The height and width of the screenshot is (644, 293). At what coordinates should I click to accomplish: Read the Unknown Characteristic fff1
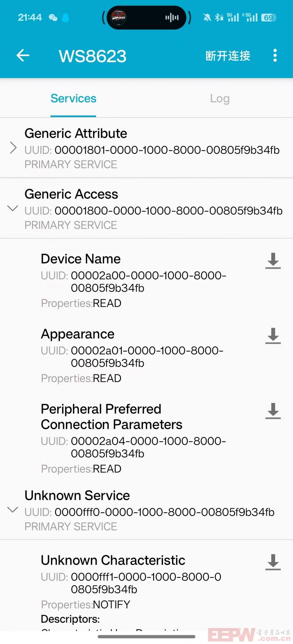pos(273,562)
